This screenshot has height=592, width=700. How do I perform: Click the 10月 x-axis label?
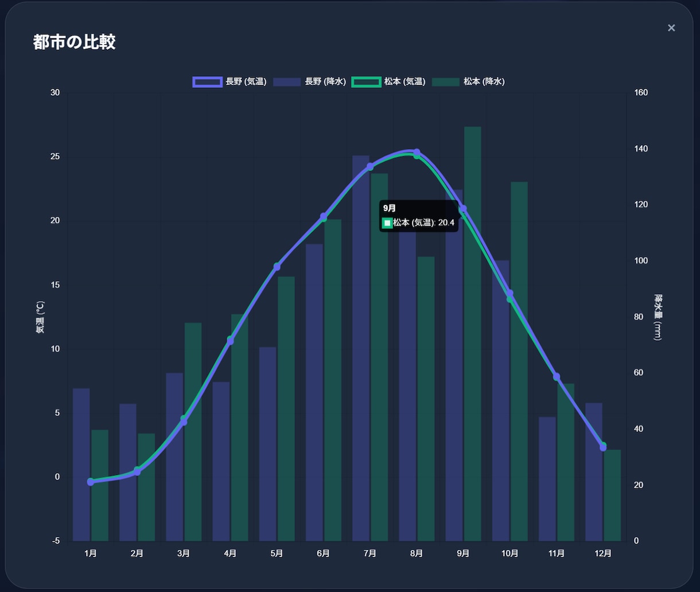click(510, 554)
